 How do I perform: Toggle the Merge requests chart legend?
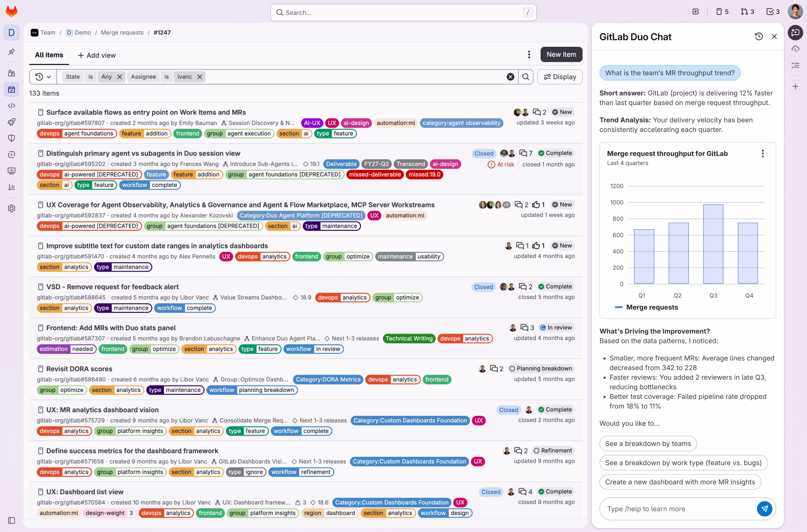pos(646,307)
